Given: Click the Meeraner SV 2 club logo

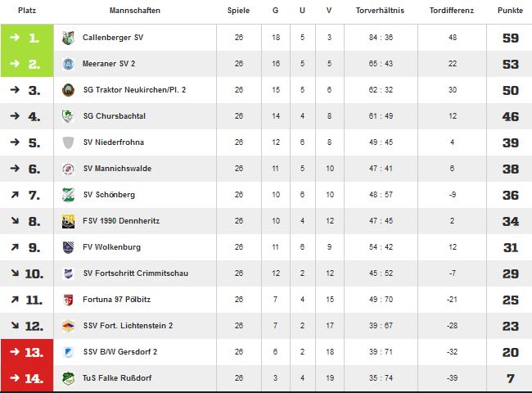Looking at the screenshot, I should pos(68,64).
